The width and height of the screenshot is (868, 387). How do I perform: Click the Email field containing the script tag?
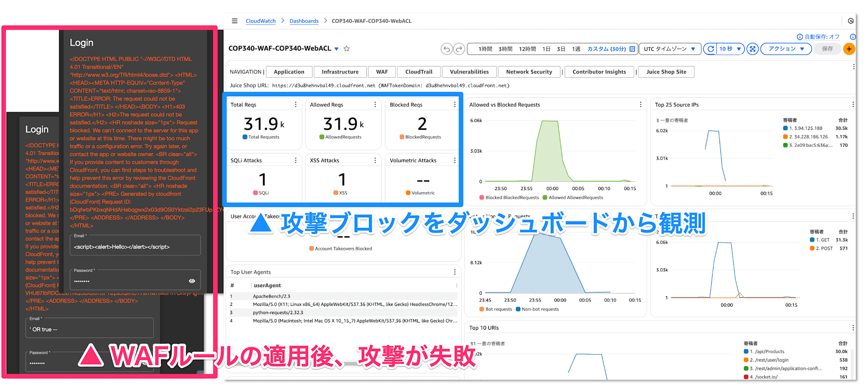pyautogui.click(x=135, y=245)
